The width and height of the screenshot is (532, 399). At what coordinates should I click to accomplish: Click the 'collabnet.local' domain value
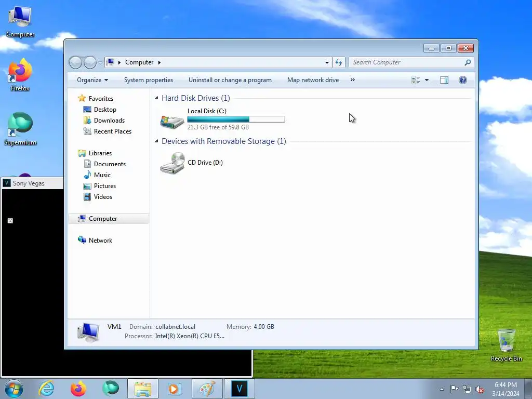176,327
